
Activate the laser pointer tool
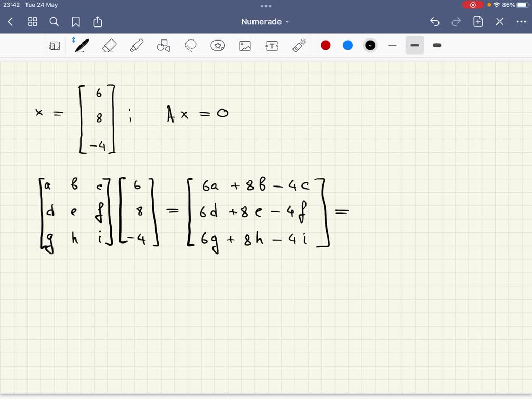(299, 46)
